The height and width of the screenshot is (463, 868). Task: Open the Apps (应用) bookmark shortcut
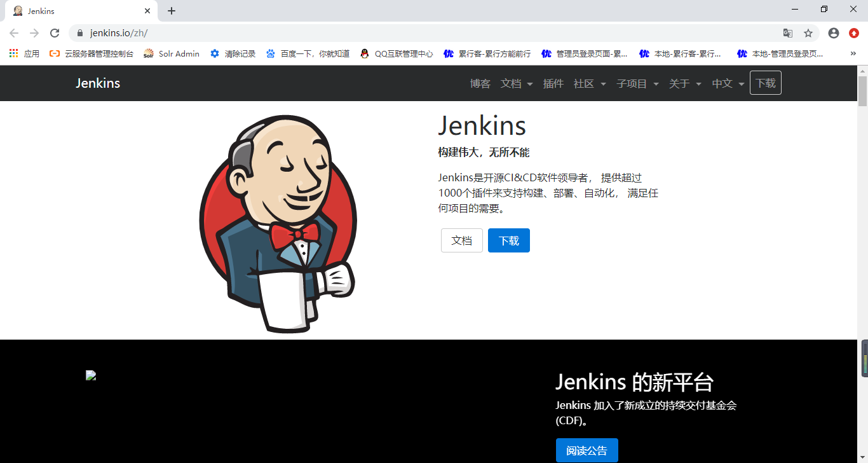[x=24, y=54]
